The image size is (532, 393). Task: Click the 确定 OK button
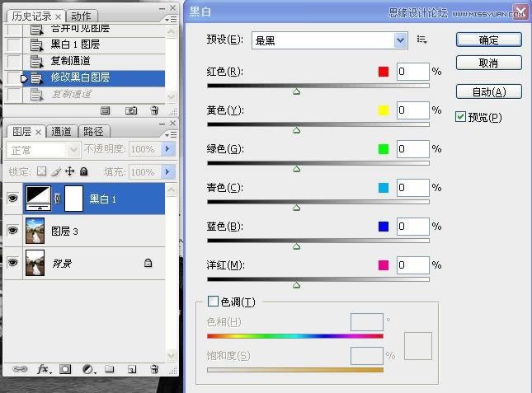[x=488, y=40]
